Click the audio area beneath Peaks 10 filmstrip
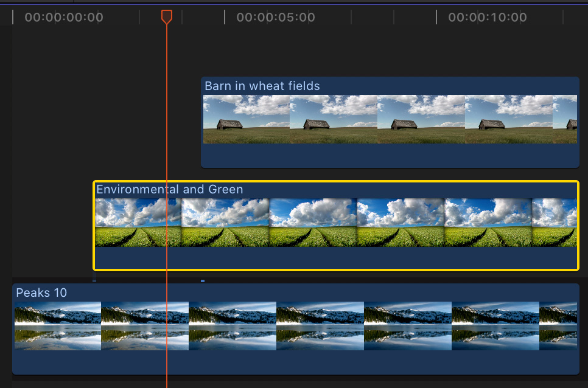 tap(295, 362)
